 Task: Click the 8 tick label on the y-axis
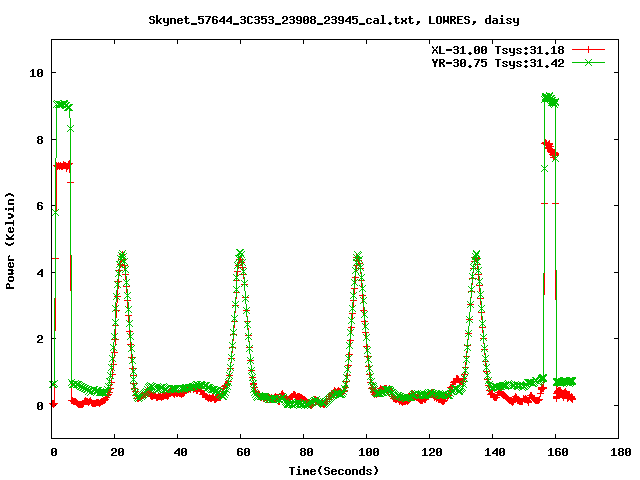pyautogui.click(x=39, y=140)
